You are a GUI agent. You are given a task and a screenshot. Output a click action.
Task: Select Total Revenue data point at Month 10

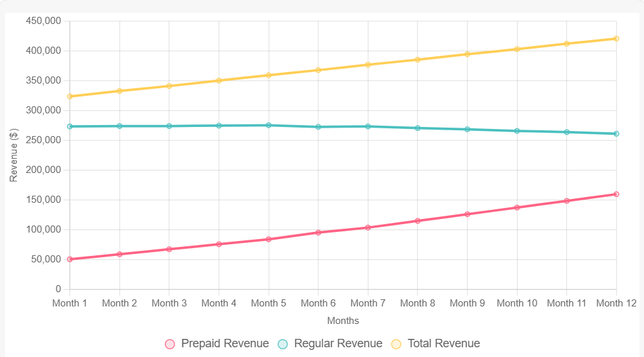(x=517, y=49)
